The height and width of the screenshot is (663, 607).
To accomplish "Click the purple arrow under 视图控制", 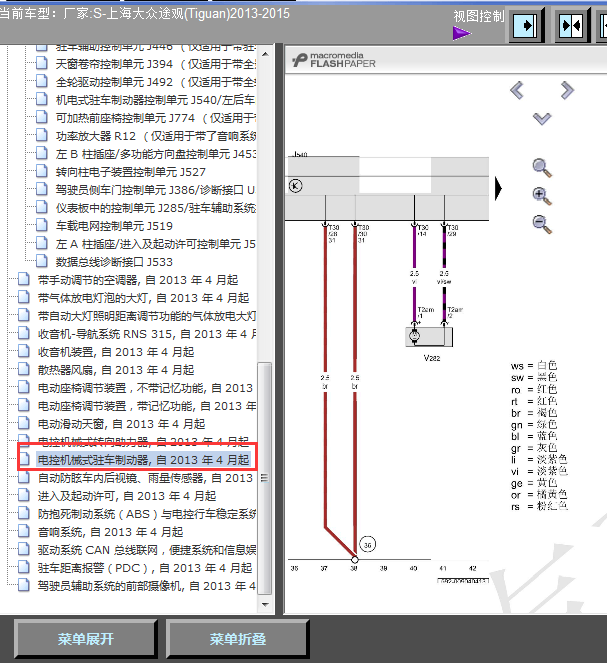I will pos(462,33).
